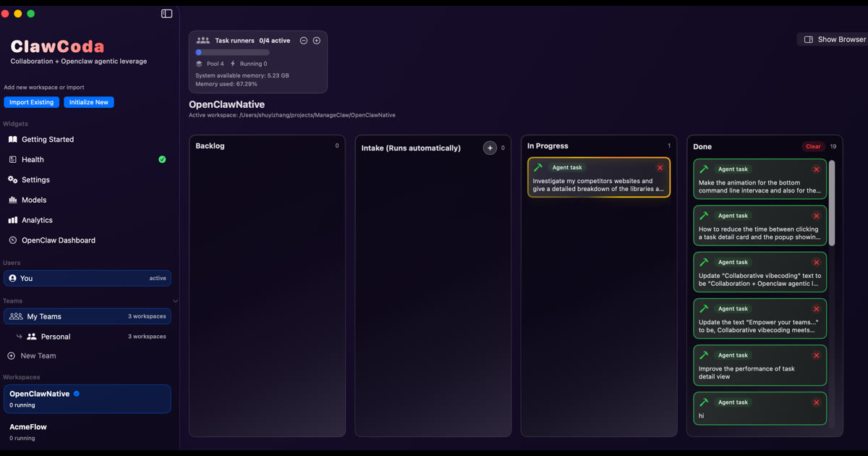This screenshot has height=456, width=868.
Task: Click the plus on Intake column header
Action: pyautogui.click(x=489, y=147)
